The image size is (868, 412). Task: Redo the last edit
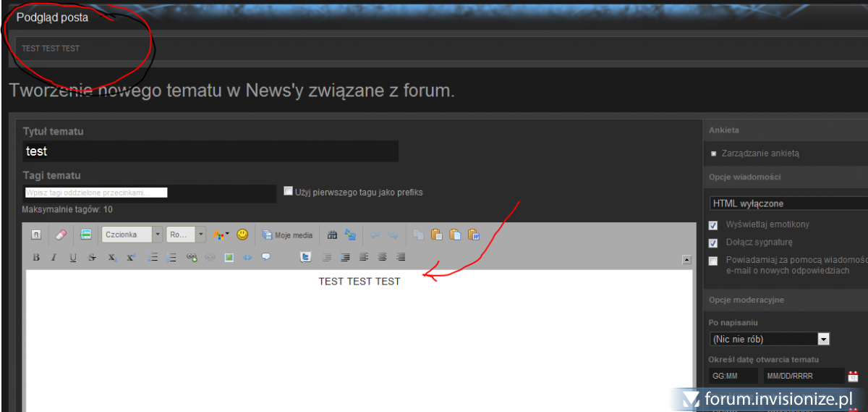click(393, 235)
